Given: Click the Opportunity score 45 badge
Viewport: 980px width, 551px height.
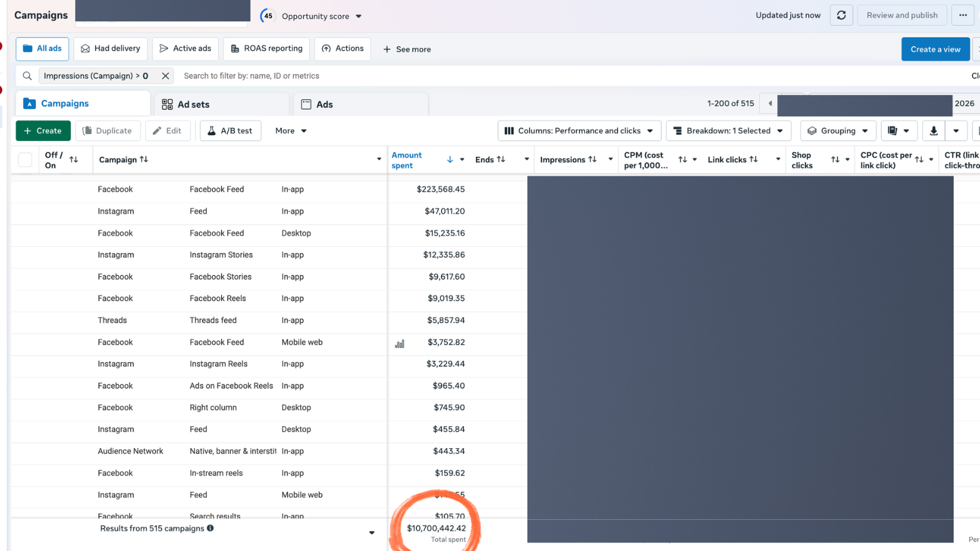Looking at the screenshot, I should coord(268,16).
